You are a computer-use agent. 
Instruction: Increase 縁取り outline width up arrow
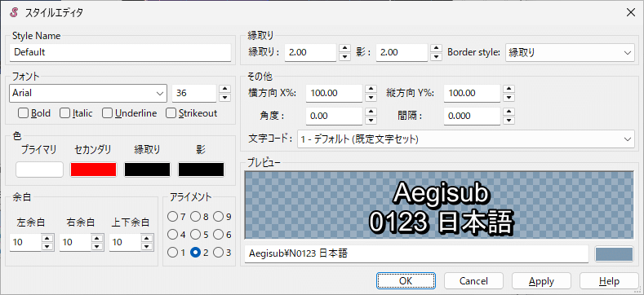pyautogui.click(x=345, y=48)
